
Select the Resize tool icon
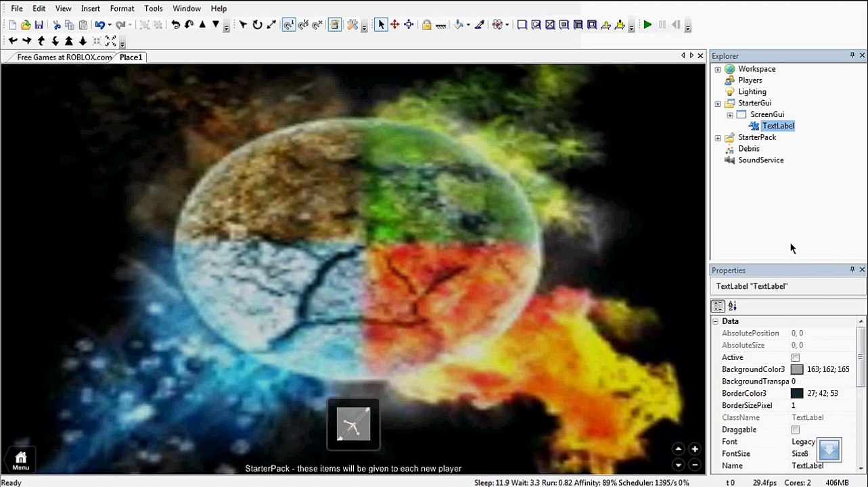(271, 25)
